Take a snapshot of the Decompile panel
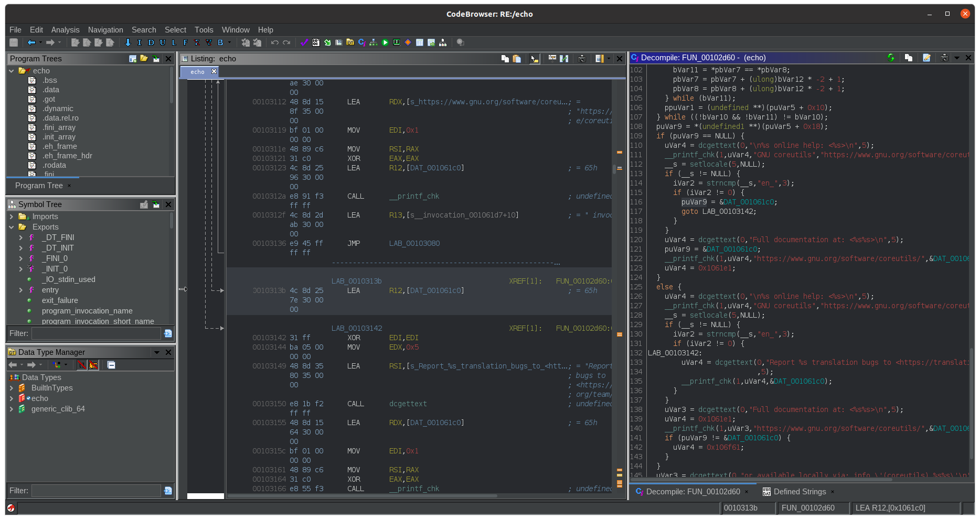The height and width of the screenshot is (520, 980). coord(944,58)
